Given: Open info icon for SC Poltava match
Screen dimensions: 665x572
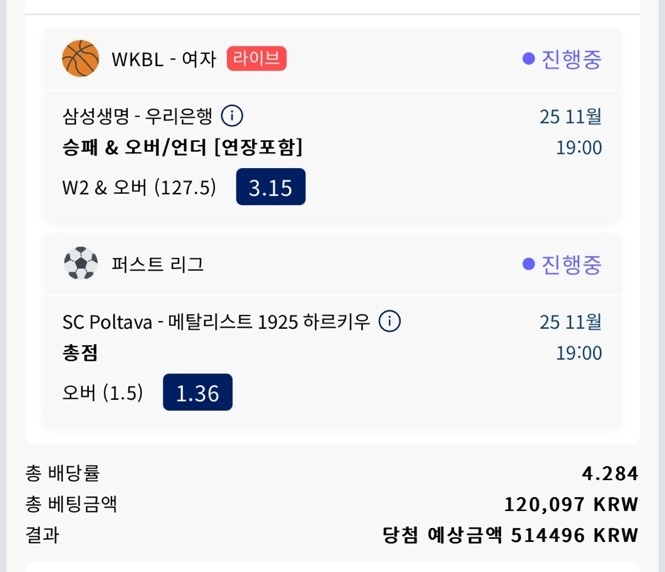Looking at the screenshot, I should 390,321.
